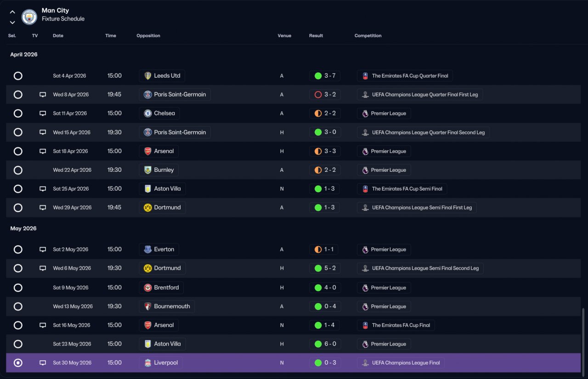The height and width of the screenshot is (379, 588).
Task: Click TV icon for the Chelsea match
Action: [x=43, y=113]
